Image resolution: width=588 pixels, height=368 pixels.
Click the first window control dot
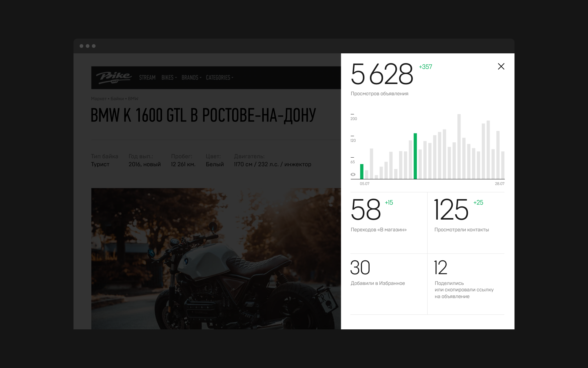pyautogui.click(x=81, y=46)
